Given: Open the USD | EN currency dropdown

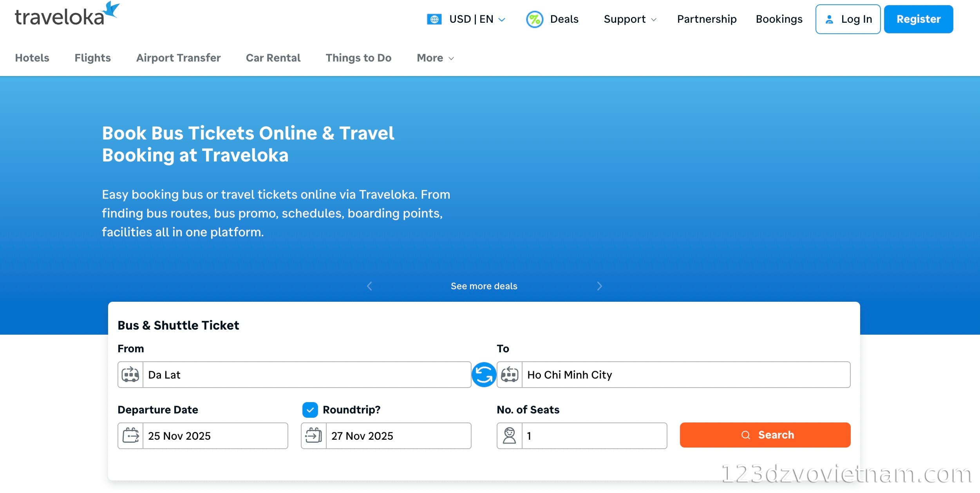Looking at the screenshot, I should click(466, 19).
